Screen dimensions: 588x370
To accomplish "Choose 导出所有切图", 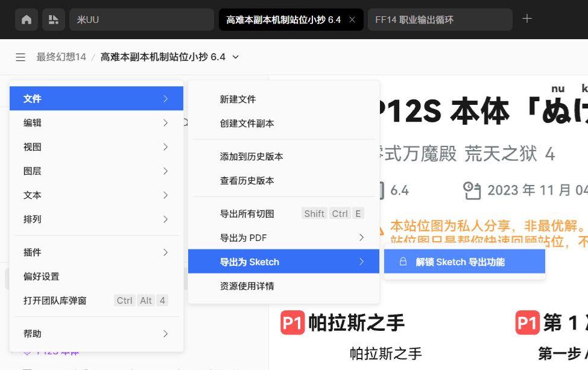I will pyautogui.click(x=283, y=214).
